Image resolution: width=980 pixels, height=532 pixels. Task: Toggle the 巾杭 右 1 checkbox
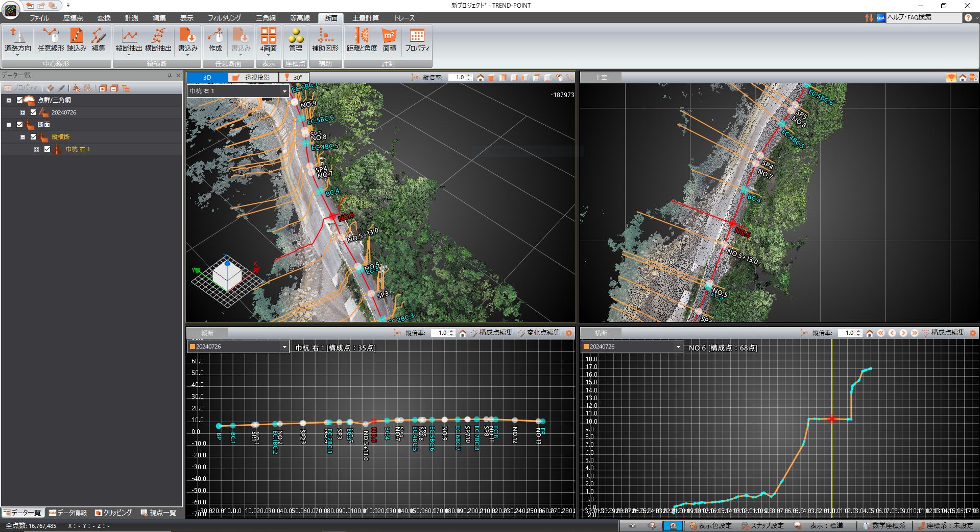tap(47, 149)
